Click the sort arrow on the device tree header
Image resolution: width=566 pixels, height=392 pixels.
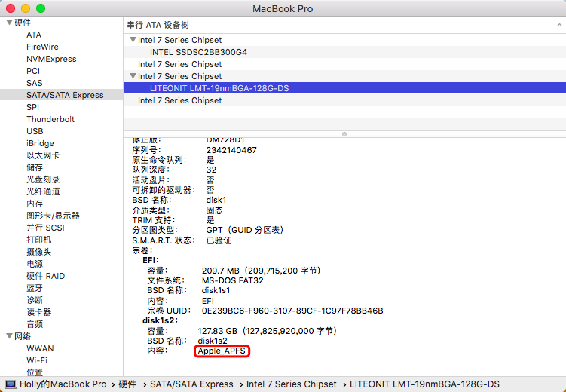pos(559,25)
